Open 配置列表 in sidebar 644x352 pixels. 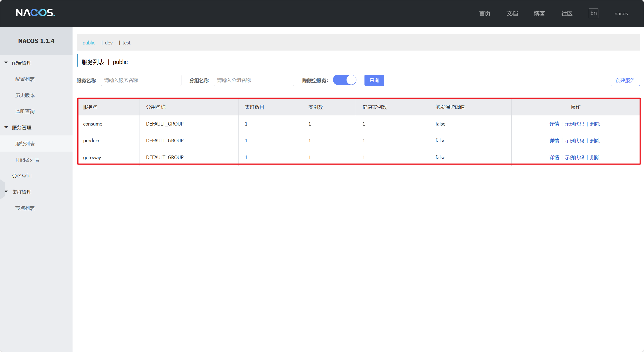click(x=25, y=79)
